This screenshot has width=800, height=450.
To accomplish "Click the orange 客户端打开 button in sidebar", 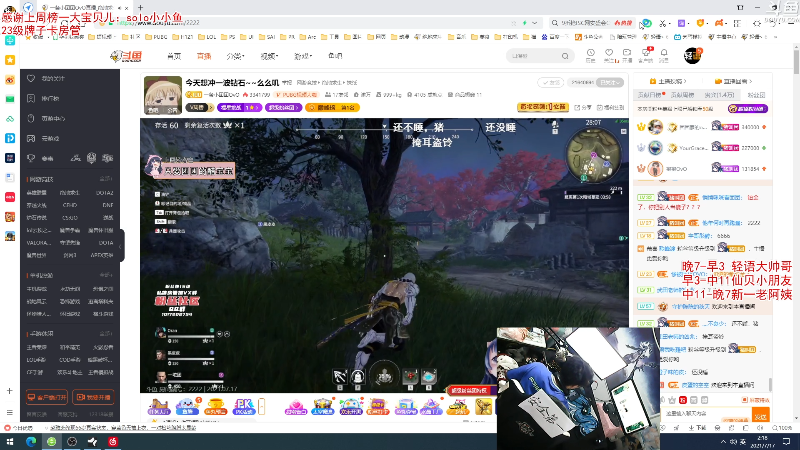I will [46, 397].
